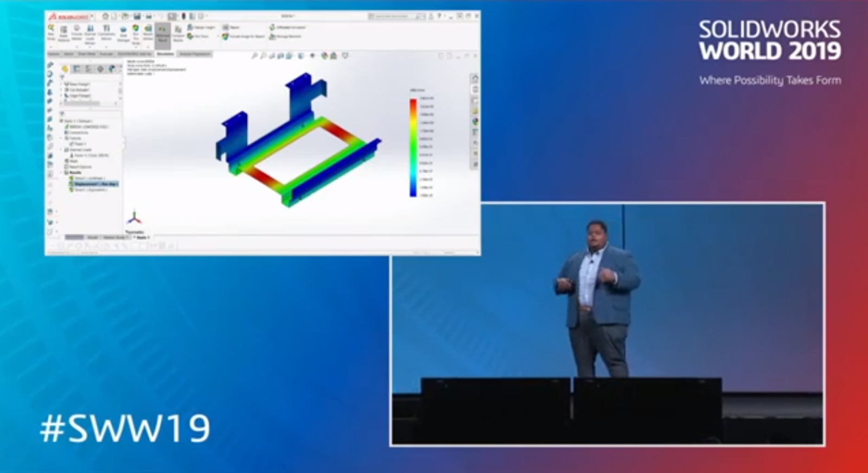Click the Save icon in the title bar
This screenshot has height=473, width=868.
137,16
